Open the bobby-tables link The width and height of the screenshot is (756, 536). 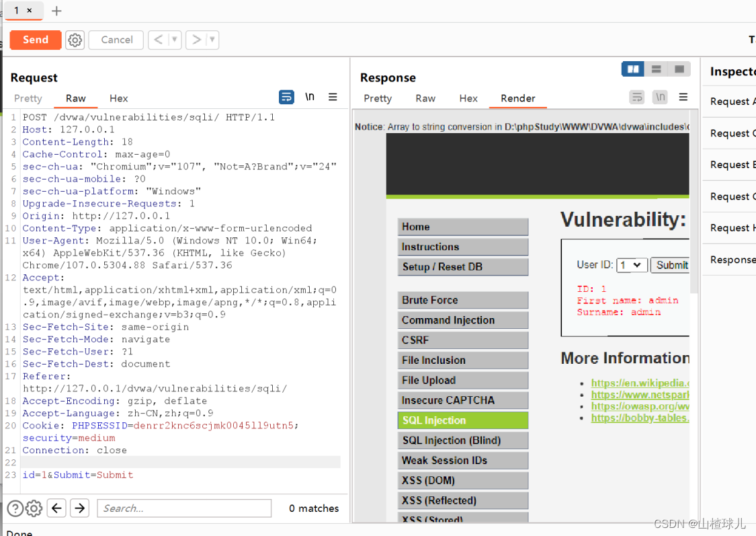click(640, 418)
